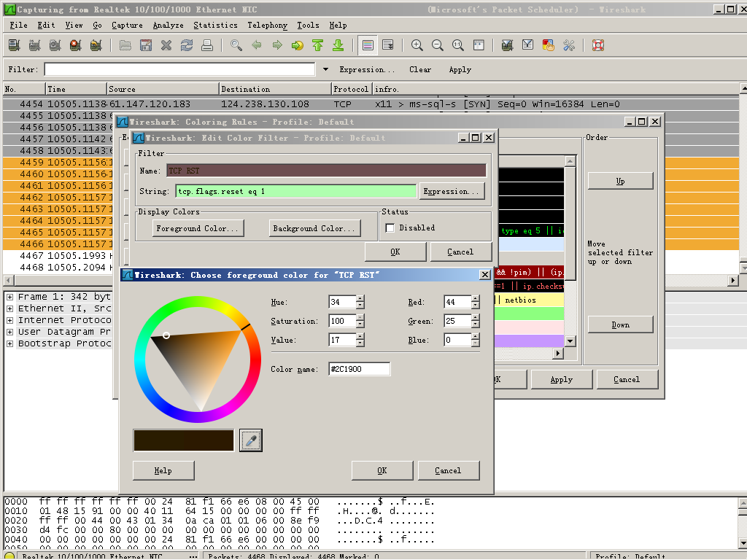
Task: Click the start capture toolbar icon
Action: pos(55,45)
